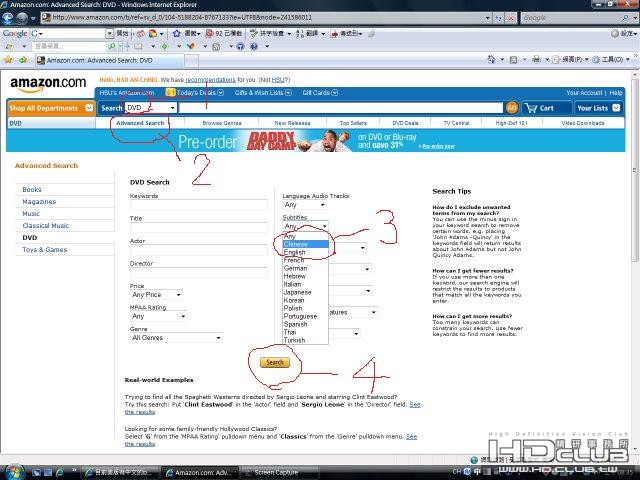Select English in the Subtitles list
The image size is (640, 480).
[305, 252]
